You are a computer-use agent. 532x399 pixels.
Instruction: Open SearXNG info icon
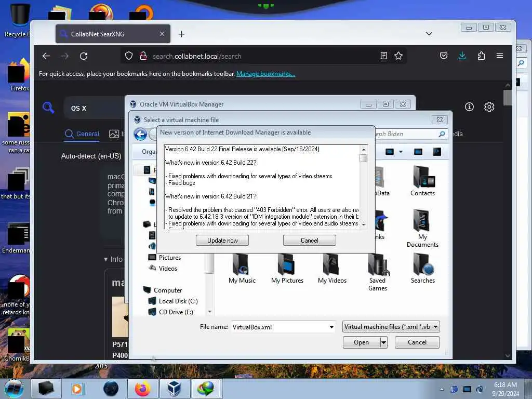point(469,107)
